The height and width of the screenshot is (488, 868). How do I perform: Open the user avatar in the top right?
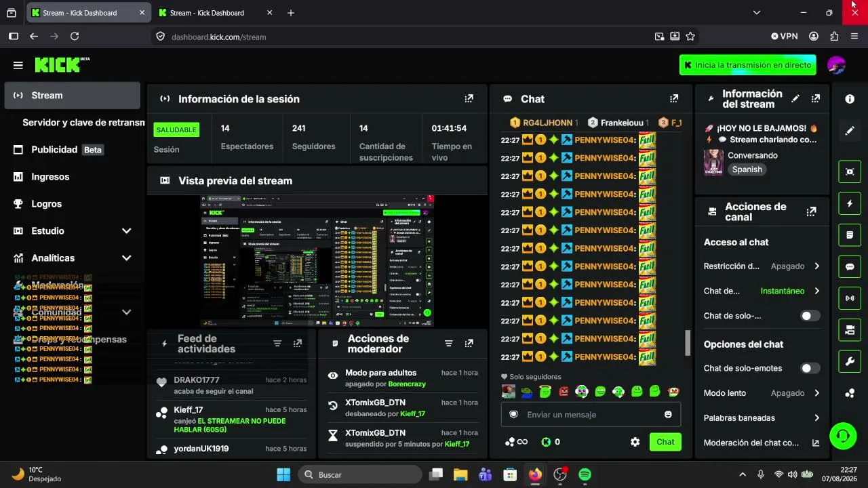coord(836,65)
